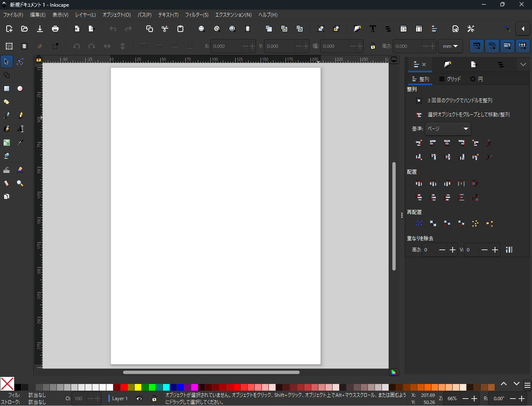The image size is (532, 406).
Task: Collapse the snap bar arrow button
Action: tap(523, 29)
